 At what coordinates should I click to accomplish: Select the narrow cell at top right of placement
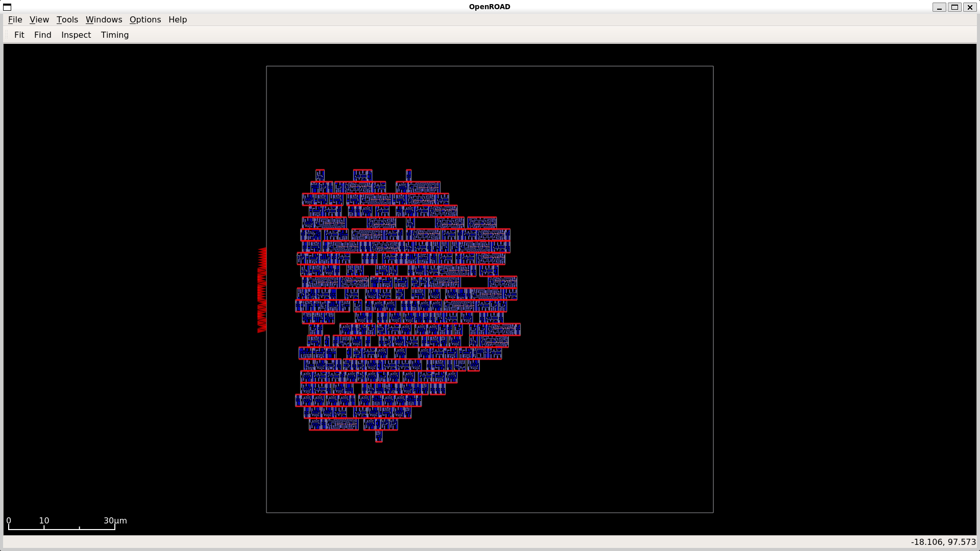tap(409, 175)
